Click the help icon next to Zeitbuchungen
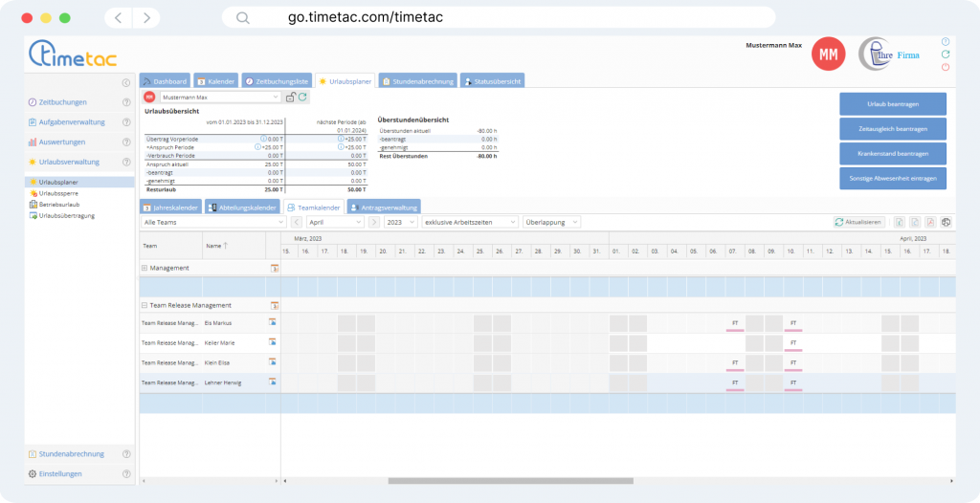 [126, 102]
